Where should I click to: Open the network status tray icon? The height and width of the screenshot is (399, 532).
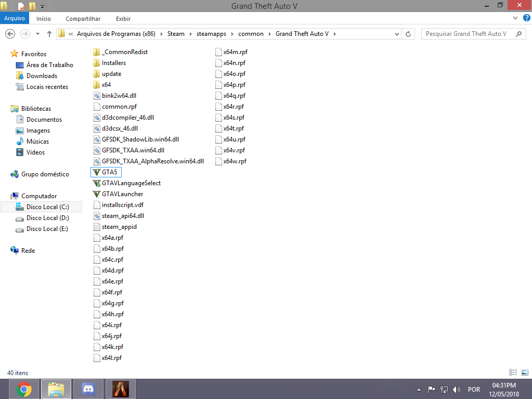(x=444, y=390)
